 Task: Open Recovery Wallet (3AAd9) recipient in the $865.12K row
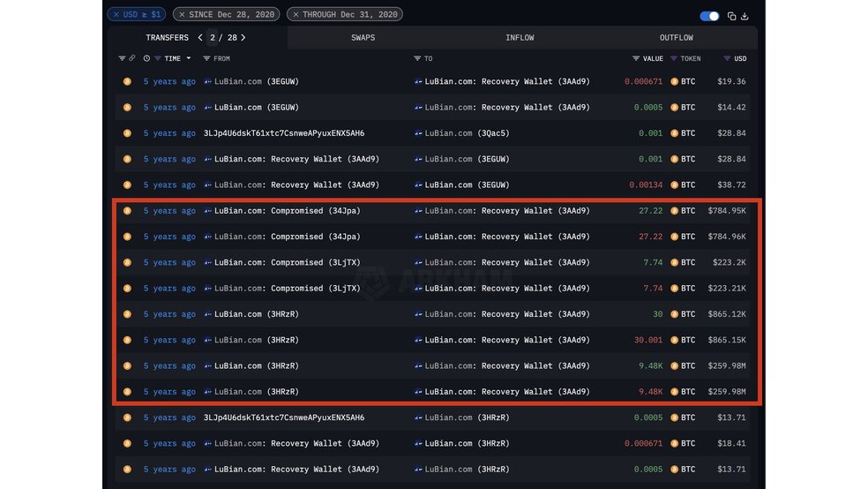[507, 314]
